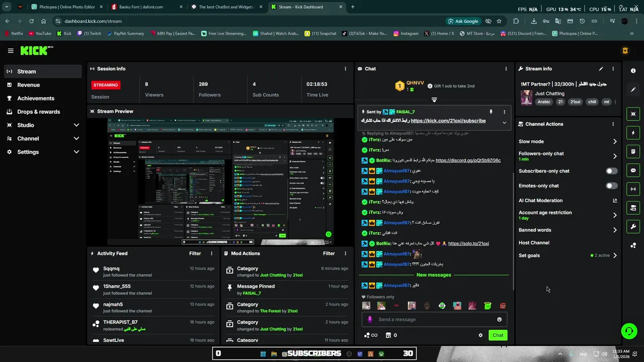Edit stream info with the pencil icon
Viewport: 644px width, 362px height.
tap(601, 69)
